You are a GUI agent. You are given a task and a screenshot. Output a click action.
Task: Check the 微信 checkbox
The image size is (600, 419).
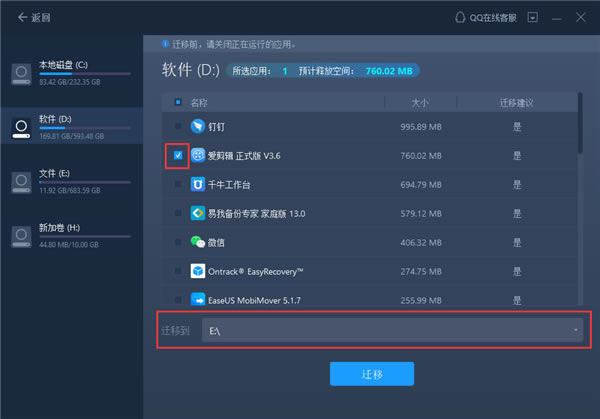point(178,242)
